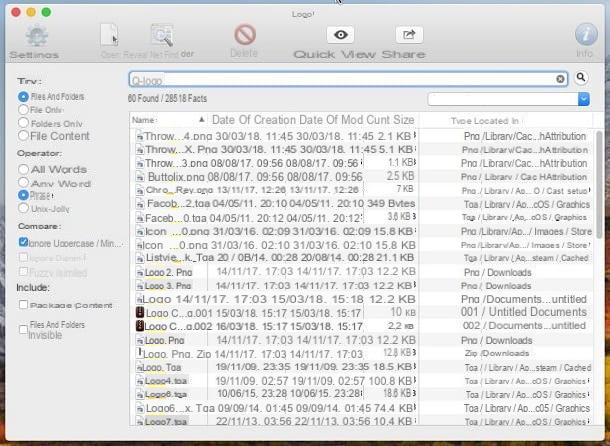This screenshot has height=446, width=610.
Task: Choose the Unix-Jolly operator
Action: pos(23,208)
